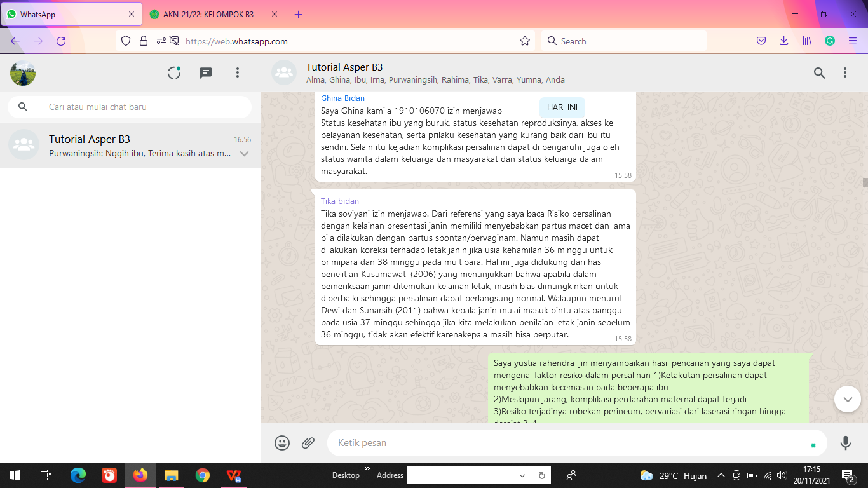
Task: Open sidebar three-dot menu
Action: click(x=238, y=73)
